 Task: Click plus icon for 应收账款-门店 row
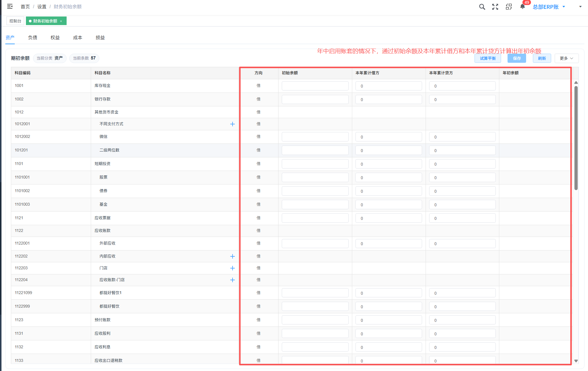pyautogui.click(x=233, y=280)
